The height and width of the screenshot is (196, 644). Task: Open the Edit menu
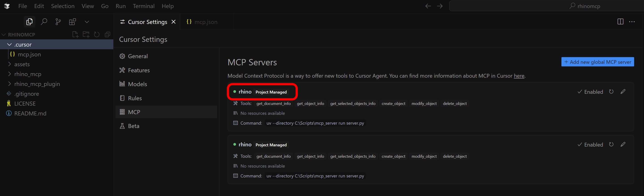pos(39,6)
